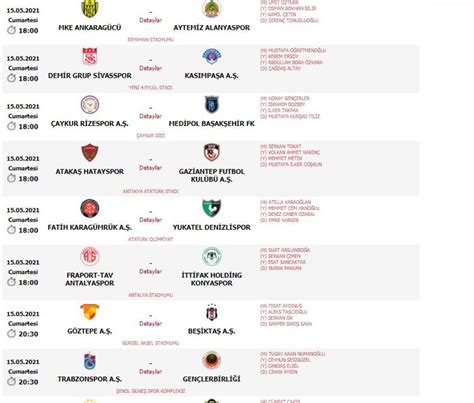Screen dimensions: 474x403
Task: Click the Demir Grup Sivasspor crest
Action: [x=90, y=57]
